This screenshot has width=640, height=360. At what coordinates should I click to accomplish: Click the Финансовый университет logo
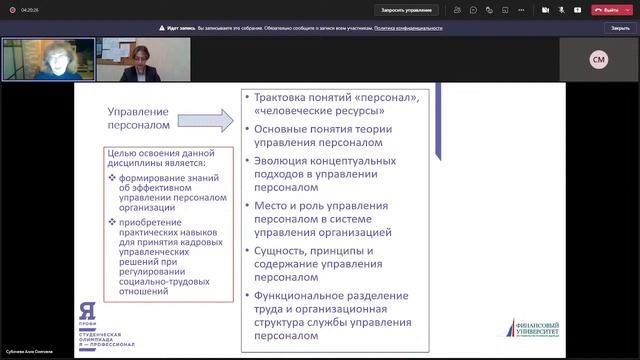click(x=533, y=328)
